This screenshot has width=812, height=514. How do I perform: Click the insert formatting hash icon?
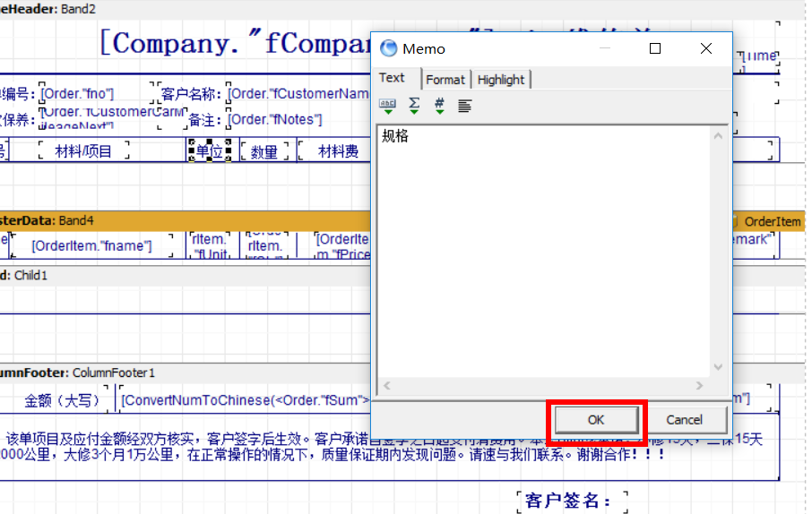pos(439,106)
